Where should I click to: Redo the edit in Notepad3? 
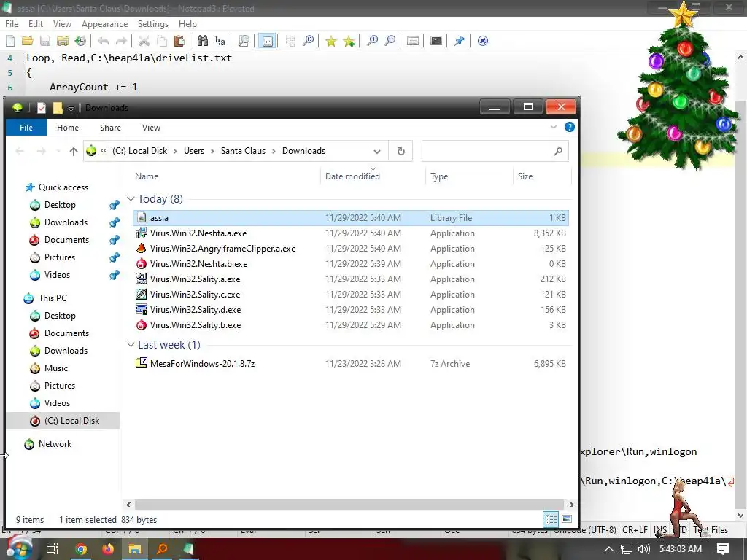[x=121, y=41]
